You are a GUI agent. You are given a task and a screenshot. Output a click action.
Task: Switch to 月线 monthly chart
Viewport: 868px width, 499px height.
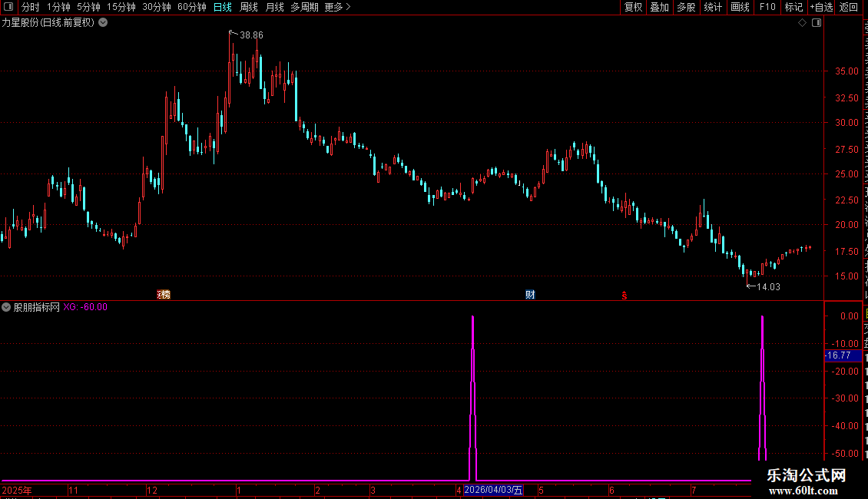pyautogui.click(x=274, y=7)
